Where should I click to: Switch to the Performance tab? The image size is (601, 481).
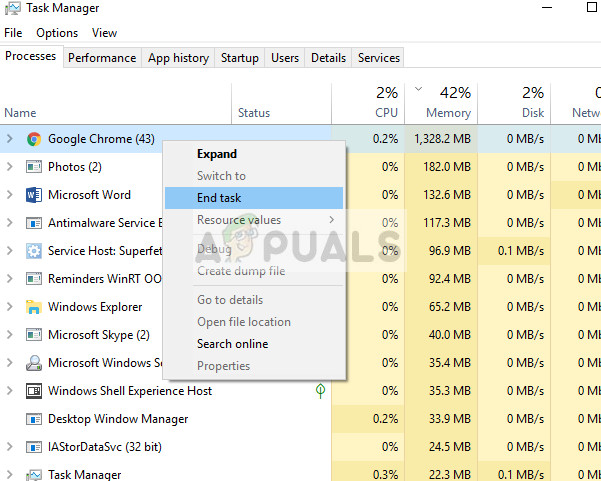click(102, 58)
